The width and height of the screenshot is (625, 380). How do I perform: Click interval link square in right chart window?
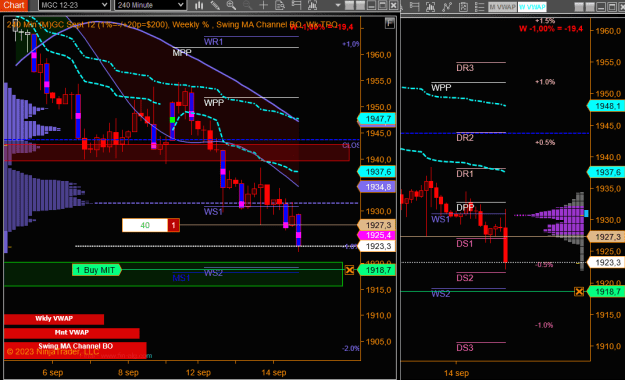click(590, 7)
